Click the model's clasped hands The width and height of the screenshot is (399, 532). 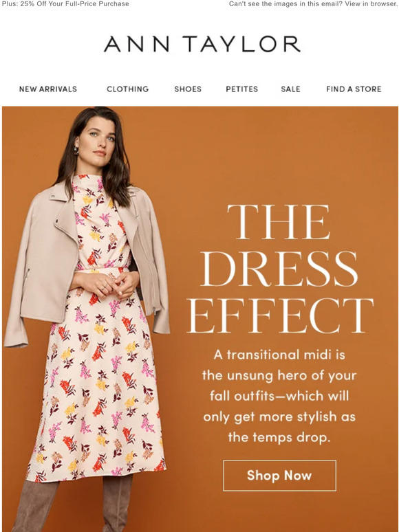click(x=114, y=285)
